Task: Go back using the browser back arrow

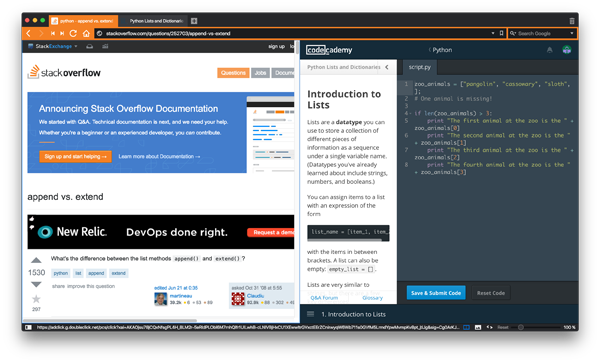Action: [x=29, y=33]
